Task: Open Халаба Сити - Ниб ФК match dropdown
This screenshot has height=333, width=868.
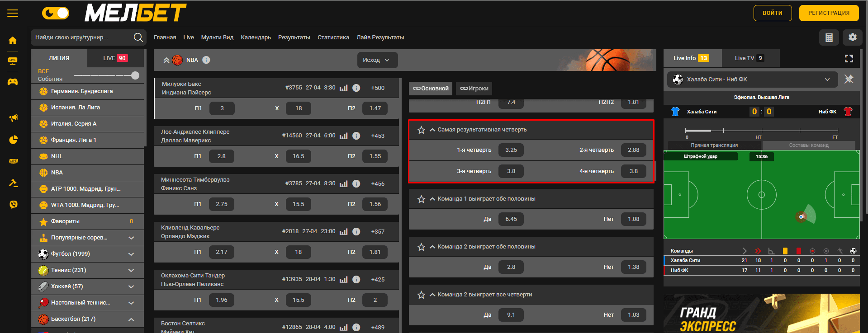Action: 752,80
